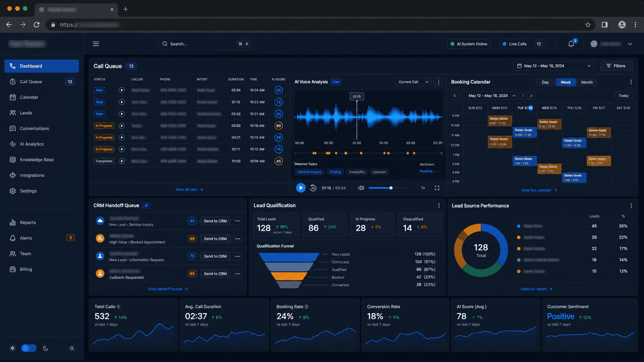Toggle the light/dark theme switch
This screenshot has height=362, width=644.
tap(29, 348)
